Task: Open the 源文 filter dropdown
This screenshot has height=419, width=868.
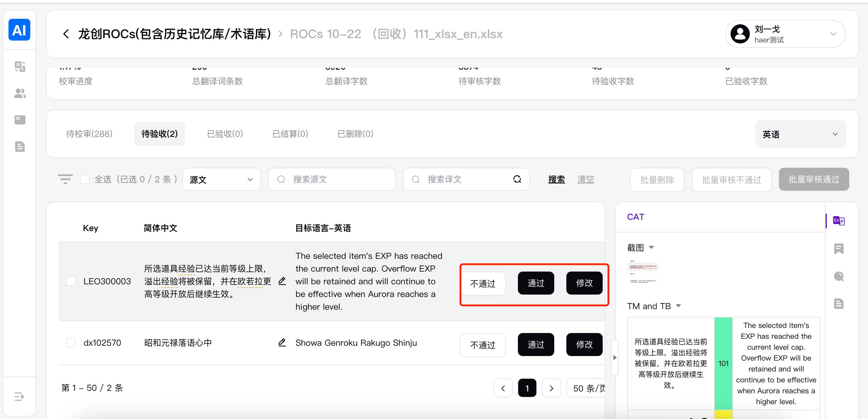Action: click(x=221, y=179)
